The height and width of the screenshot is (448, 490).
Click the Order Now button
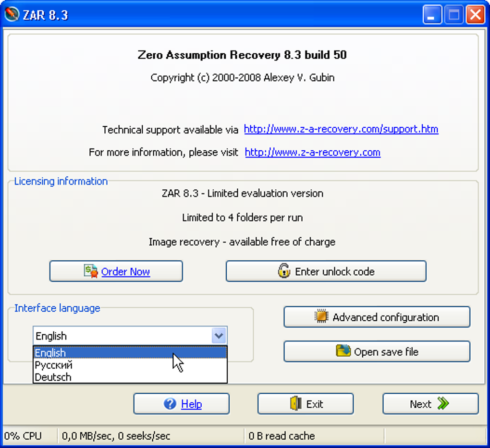click(116, 271)
